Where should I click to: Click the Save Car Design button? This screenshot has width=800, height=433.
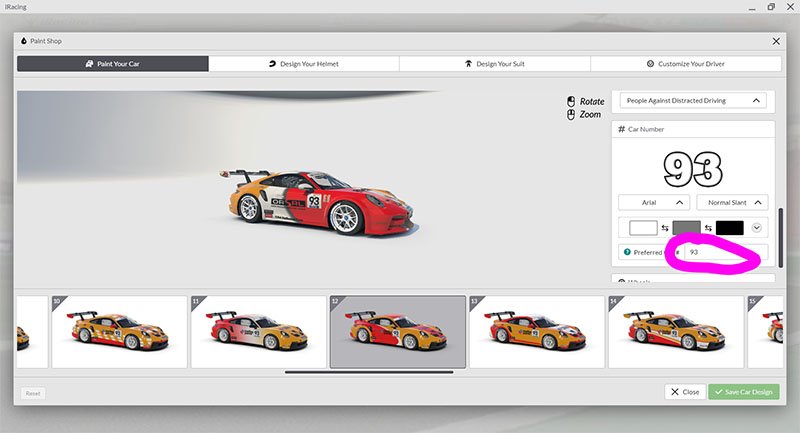[x=743, y=392]
